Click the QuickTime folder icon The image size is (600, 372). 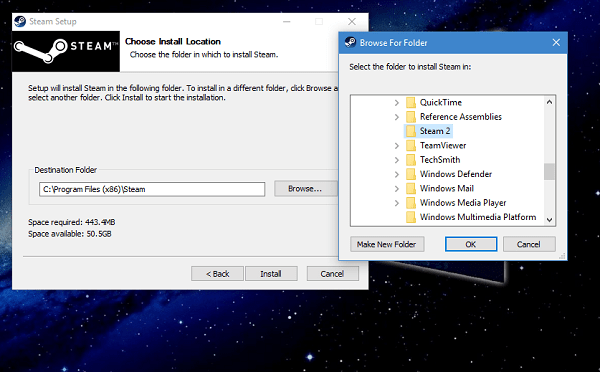point(411,103)
